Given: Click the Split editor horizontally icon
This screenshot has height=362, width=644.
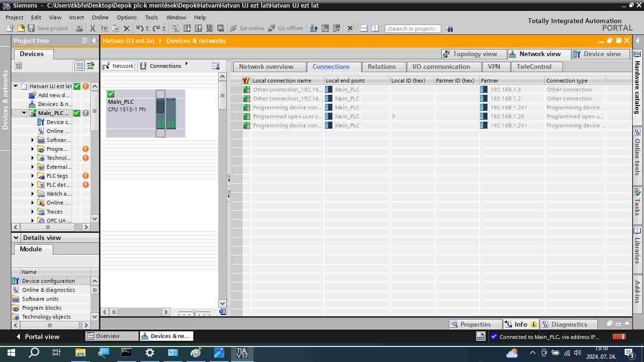Looking at the screenshot, I should (x=364, y=28).
